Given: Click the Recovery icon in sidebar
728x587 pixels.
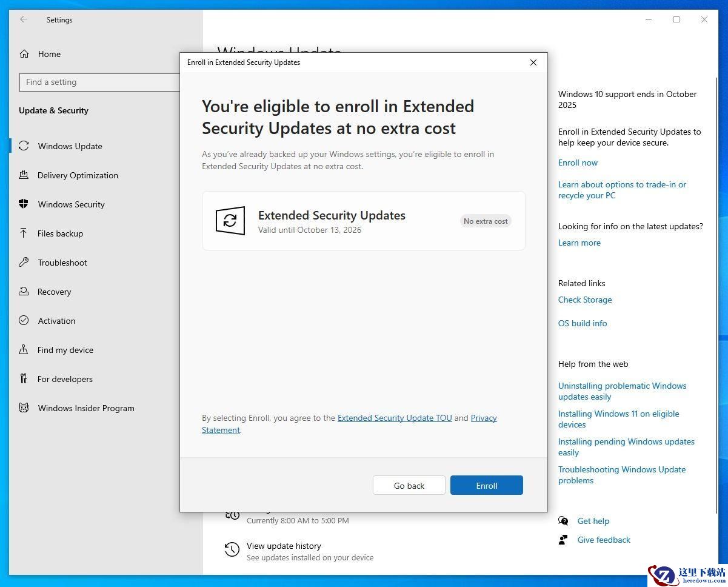Looking at the screenshot, I should coord(24,292).
